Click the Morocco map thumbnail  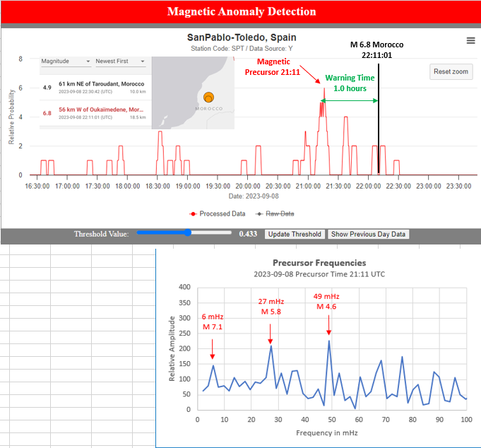click(x=194, y=93)
